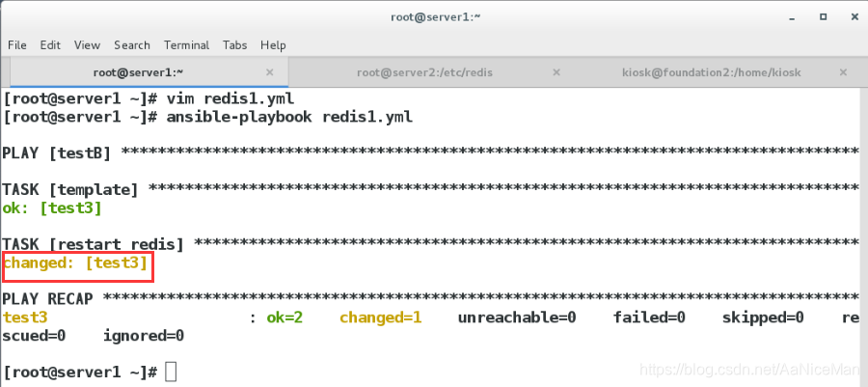Close the kiosk@foundation2 tab
This screenshot has height=387, width=868.
[843, 72]
